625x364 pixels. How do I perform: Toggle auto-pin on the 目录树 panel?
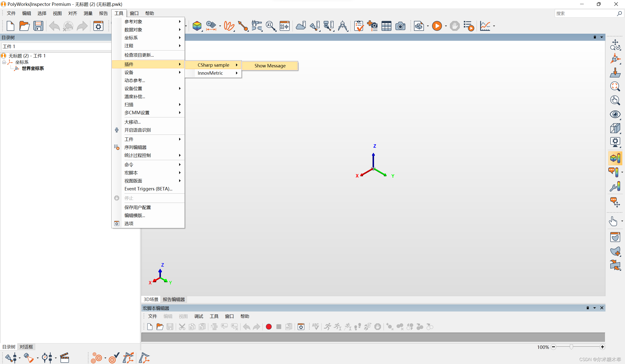[595, 37]
